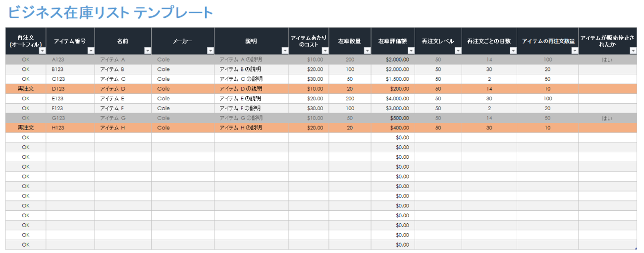Select the アイテム F name cell
Viewport: 644px width, 253px height.
click(x=123, y=108)
